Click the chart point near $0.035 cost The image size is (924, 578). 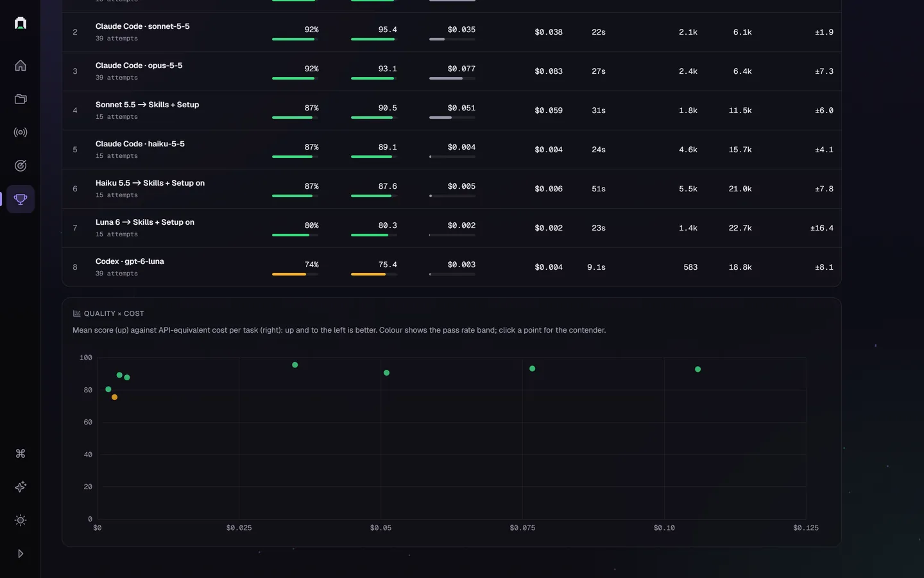tap(295, 365)
